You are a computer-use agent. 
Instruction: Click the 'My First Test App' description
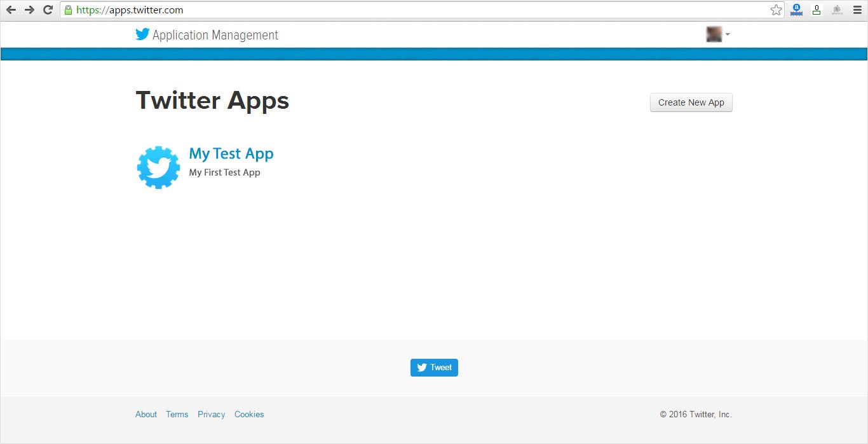pyautogui.click(x=225, y=172)
